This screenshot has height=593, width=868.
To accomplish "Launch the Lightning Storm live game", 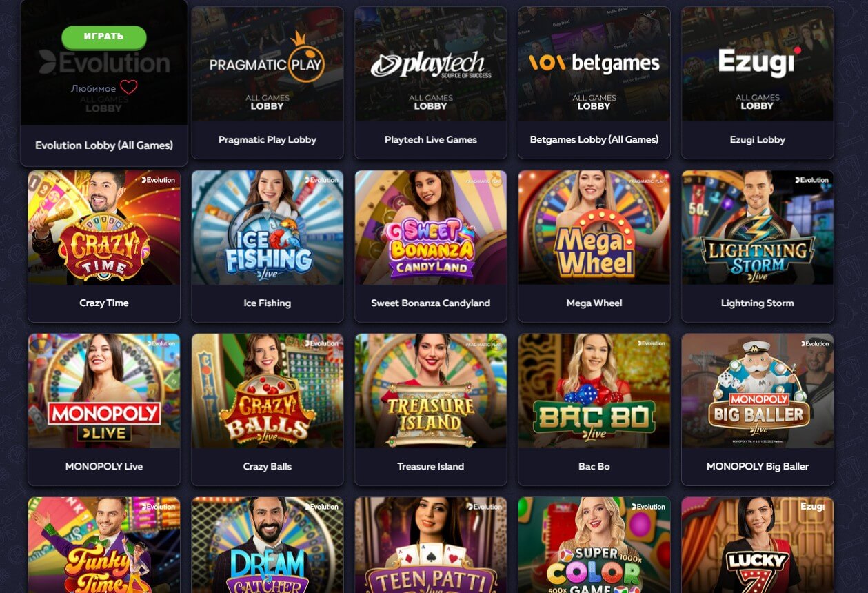I will click(757, 246).
